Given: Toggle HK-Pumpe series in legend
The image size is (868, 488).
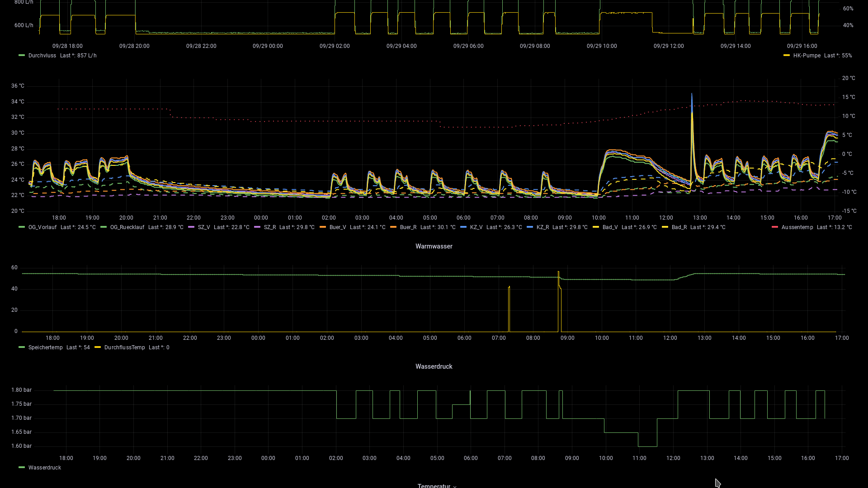Looking at the screenshot, I should (807, 56).
